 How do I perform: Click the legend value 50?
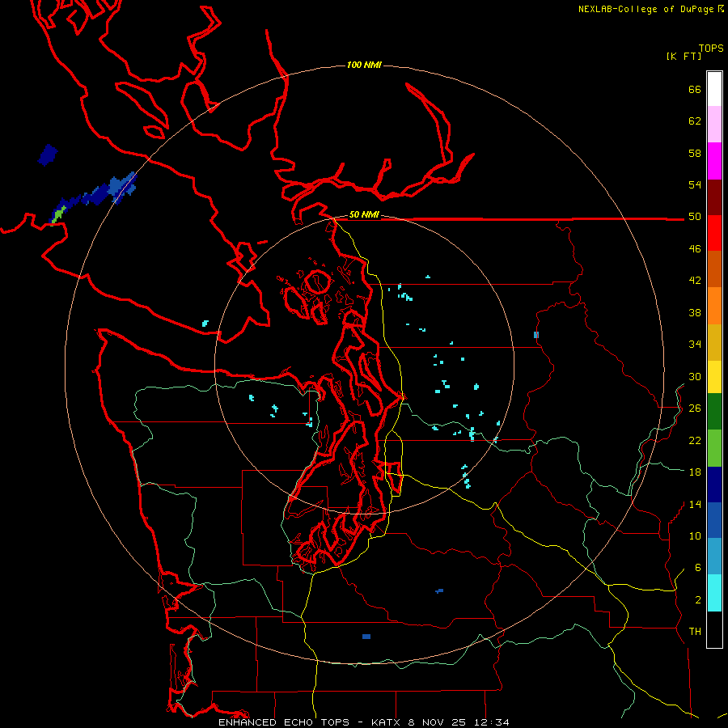695,217
